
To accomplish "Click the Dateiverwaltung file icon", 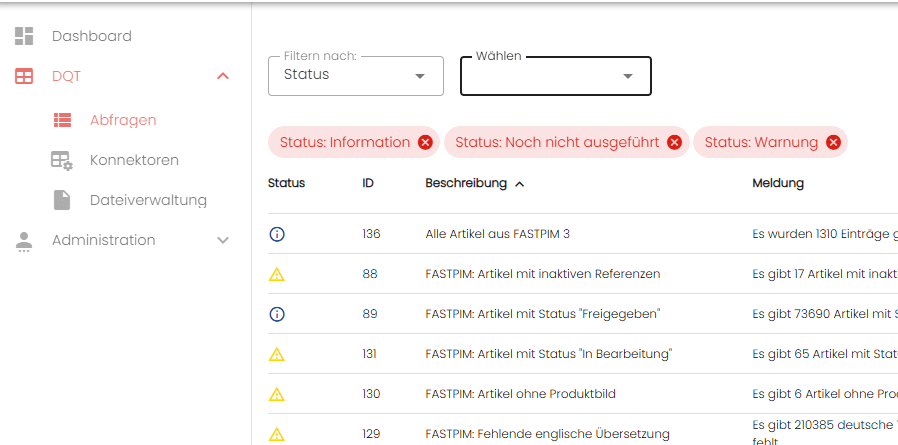I will point(62,200).
